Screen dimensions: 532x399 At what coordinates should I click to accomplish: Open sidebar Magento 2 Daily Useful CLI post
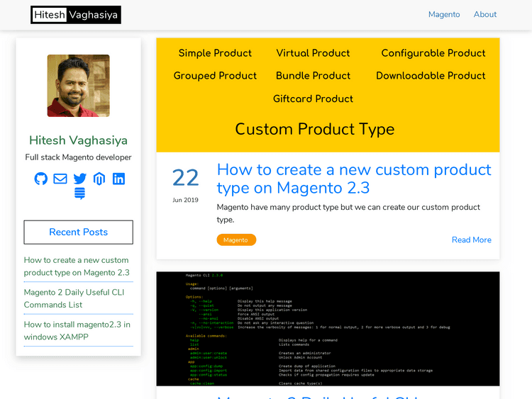pos(74,298)
